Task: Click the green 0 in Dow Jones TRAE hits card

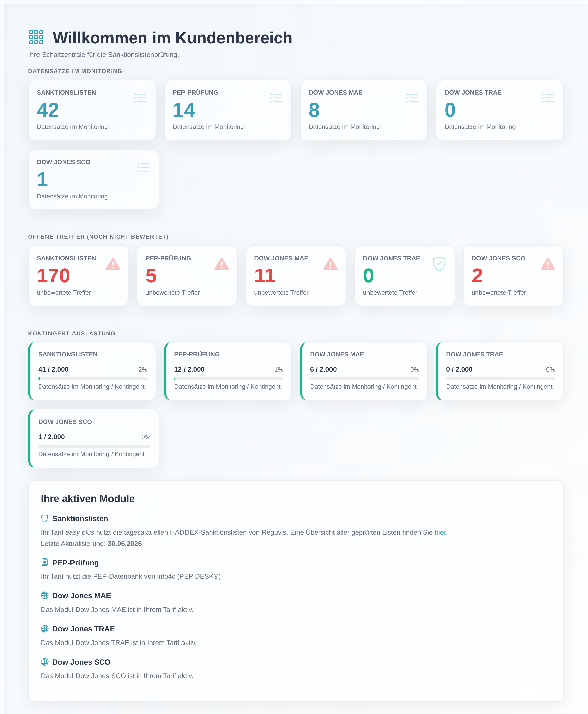Action: click(369, 276)
